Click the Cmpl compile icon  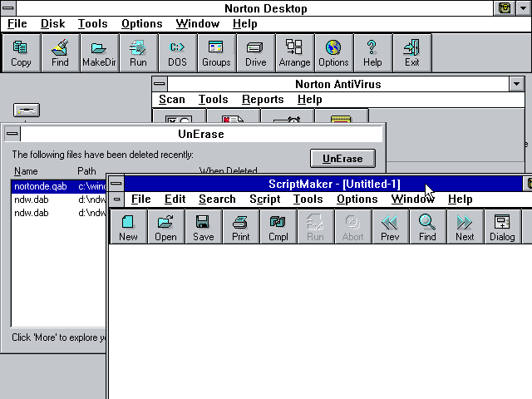click(x=278, y=226)
